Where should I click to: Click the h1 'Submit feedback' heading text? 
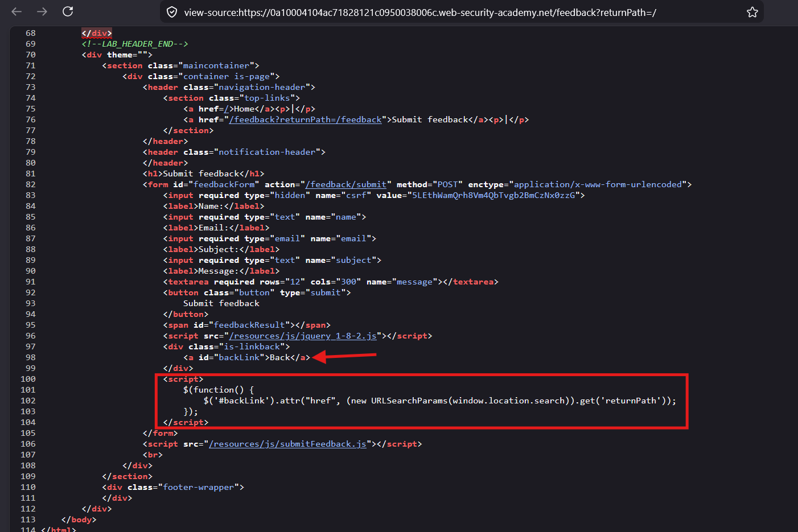(201, 174)
